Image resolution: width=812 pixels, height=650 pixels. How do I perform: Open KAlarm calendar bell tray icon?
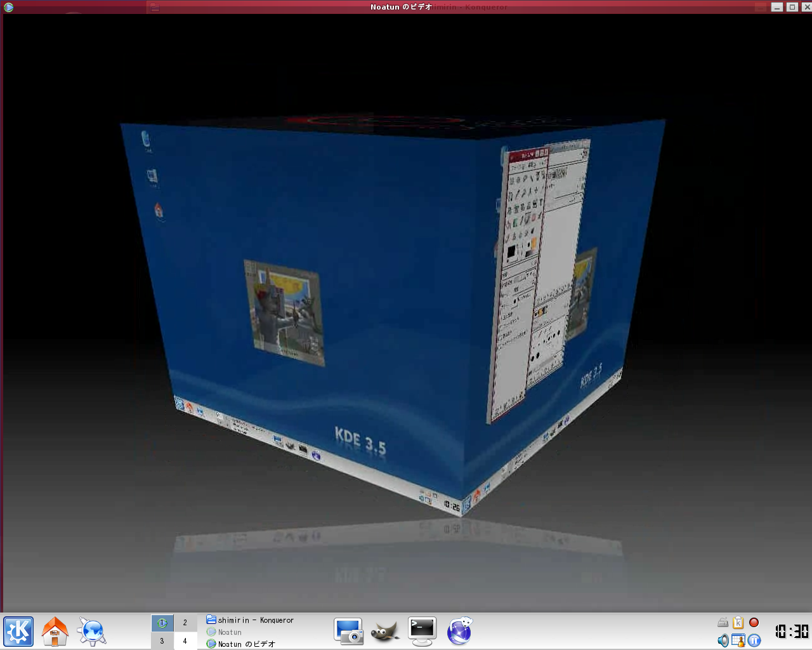[738, 640]
